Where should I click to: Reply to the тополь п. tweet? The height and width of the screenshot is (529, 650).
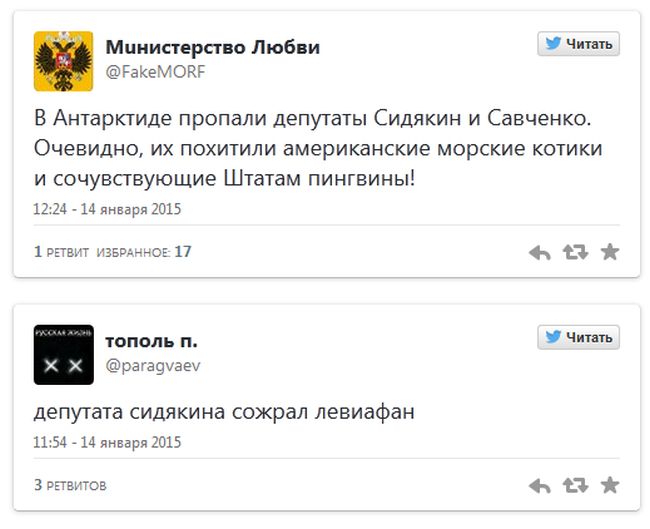point(540,486)
